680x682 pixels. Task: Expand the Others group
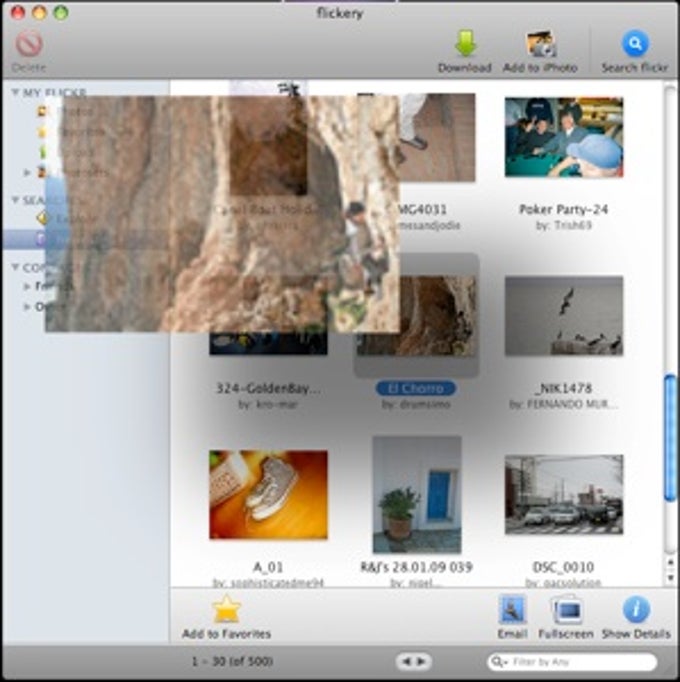[x=27, y=307]
